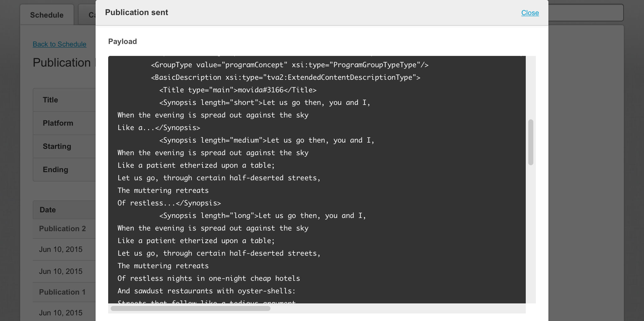Follow the Back to Schedule link
644x321 pixels.
pos(59,44)
